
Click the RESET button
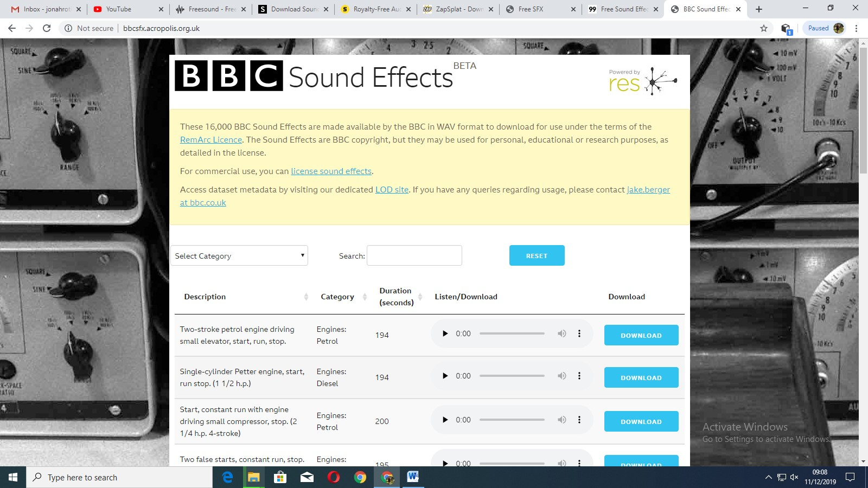[537, 255]
